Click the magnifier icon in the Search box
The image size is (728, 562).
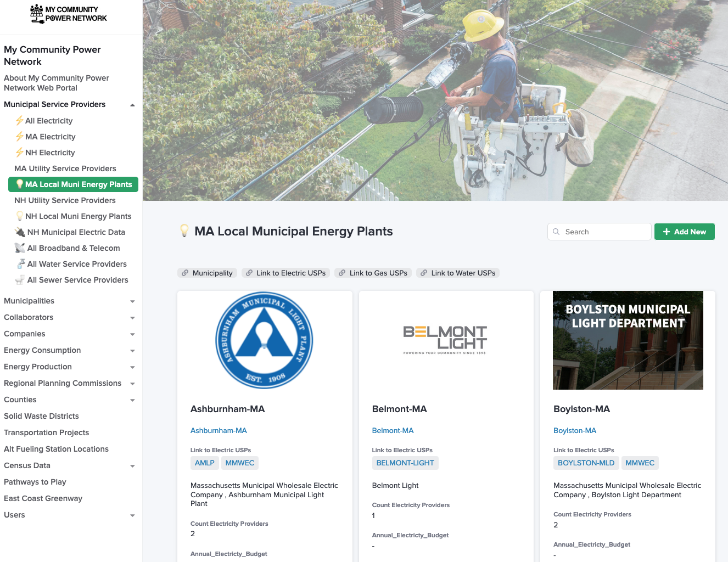tap(556, 232)
